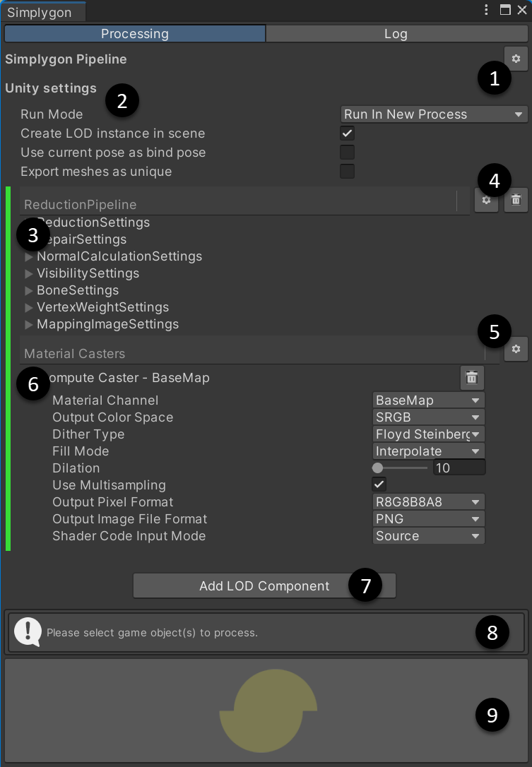
Task: Disable the Use Multisampling option
Action: coord(379,484)
